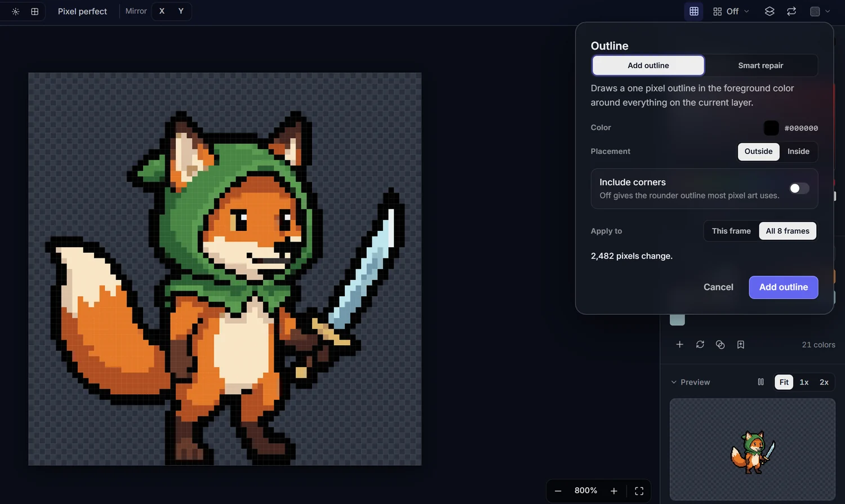Click the stacked layers icon in toolbar
The image size is (845, 504).
click(770, 11)
